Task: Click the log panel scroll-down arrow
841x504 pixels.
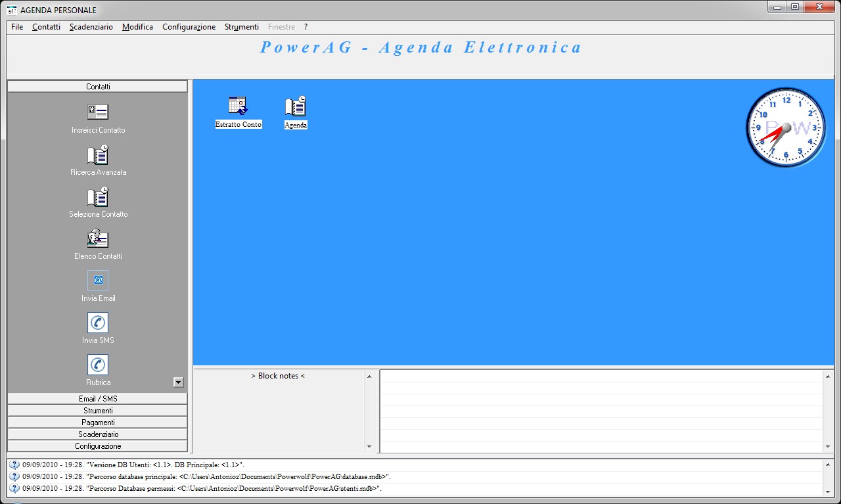Action: pyautogui.click(x=827, y=491)
